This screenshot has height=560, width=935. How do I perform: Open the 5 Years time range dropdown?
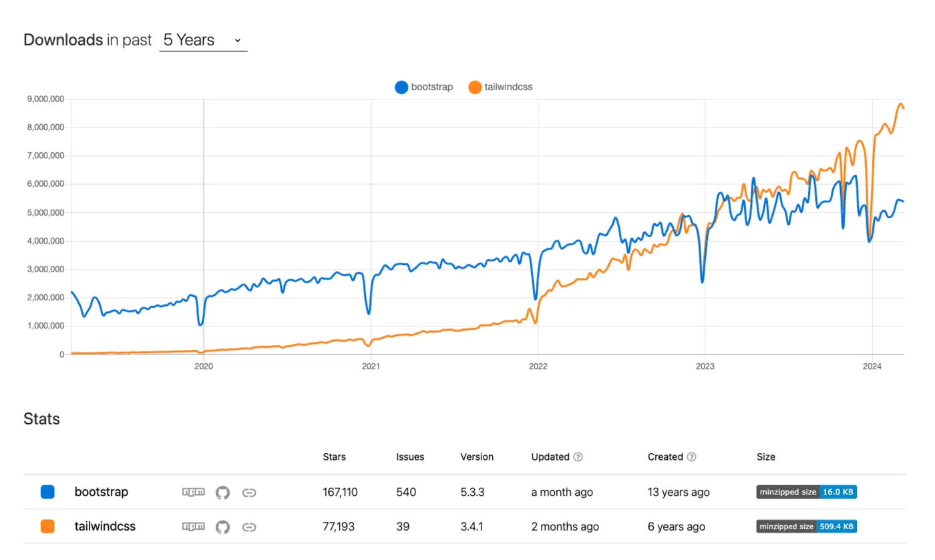point(203,40)
